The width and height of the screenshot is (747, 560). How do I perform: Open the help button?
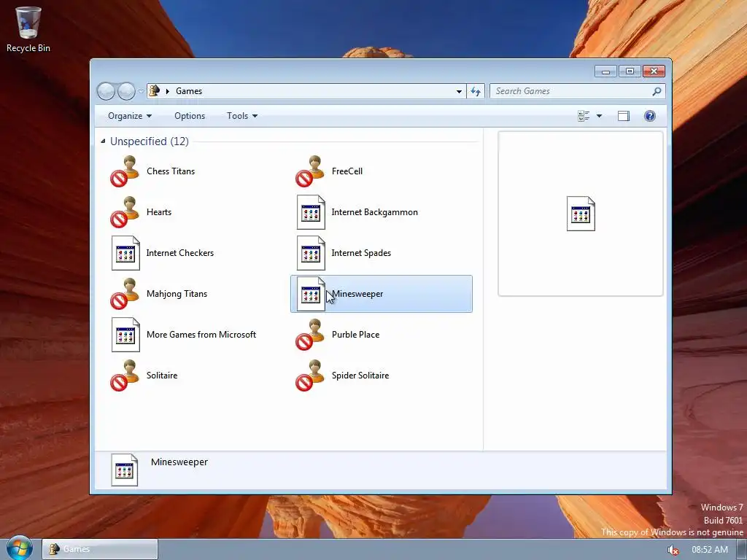pos(650,116)
